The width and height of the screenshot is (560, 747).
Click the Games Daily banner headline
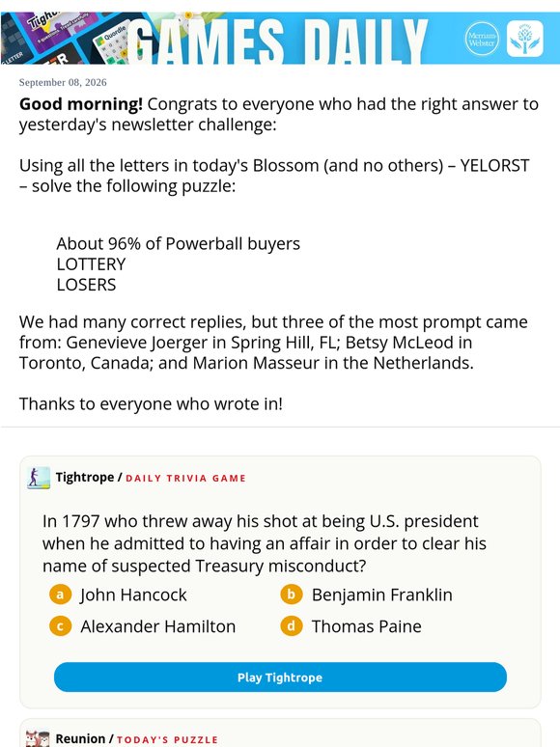[x=279, y=41]
